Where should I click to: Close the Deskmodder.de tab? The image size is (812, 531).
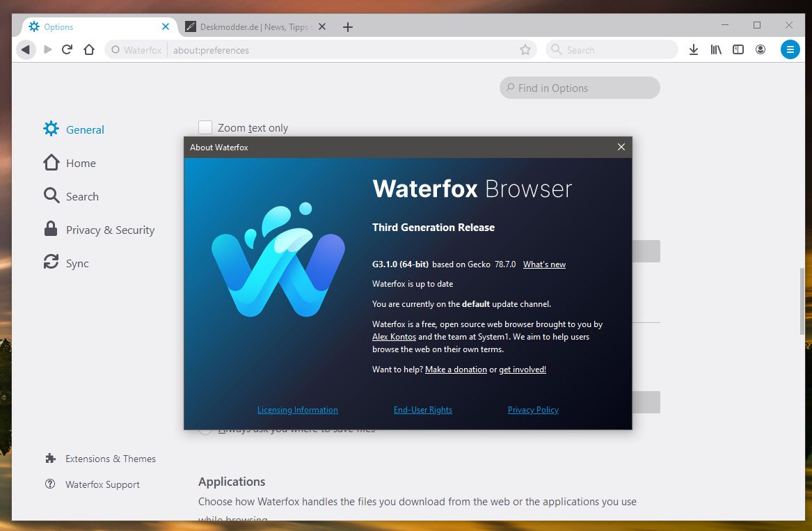point(322,26)
